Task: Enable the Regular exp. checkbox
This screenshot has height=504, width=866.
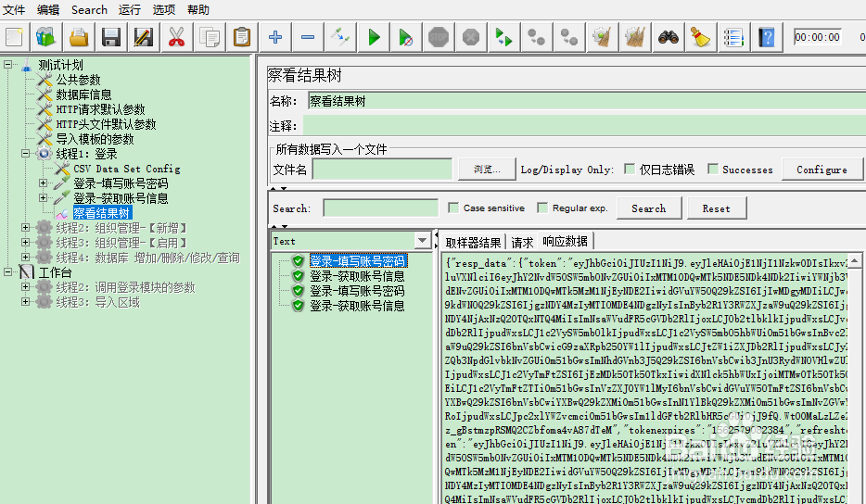Action: (x=542, y=208)
